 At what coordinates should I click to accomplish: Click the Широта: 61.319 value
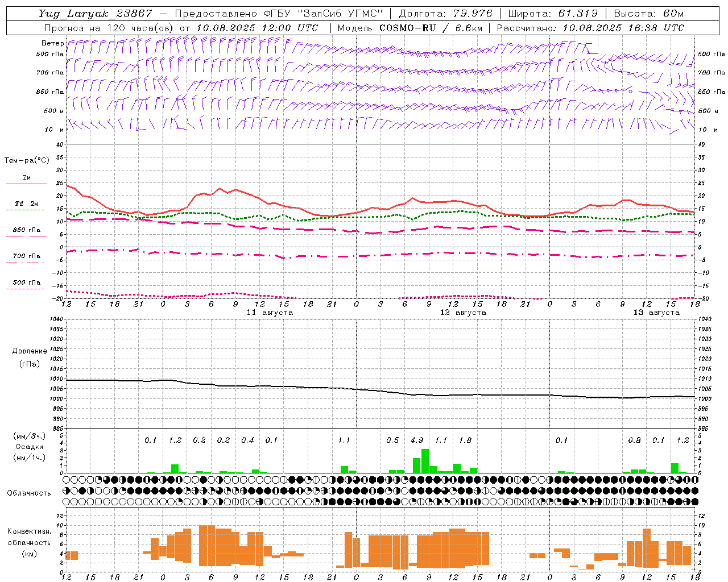coord(553,14)
